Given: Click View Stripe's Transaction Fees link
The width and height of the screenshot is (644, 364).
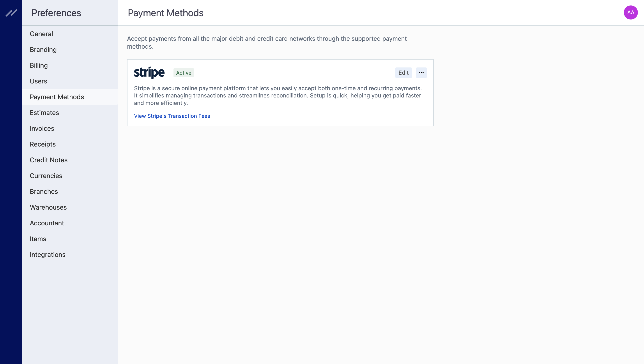Looking at the screenshot, I should [172, 116].
